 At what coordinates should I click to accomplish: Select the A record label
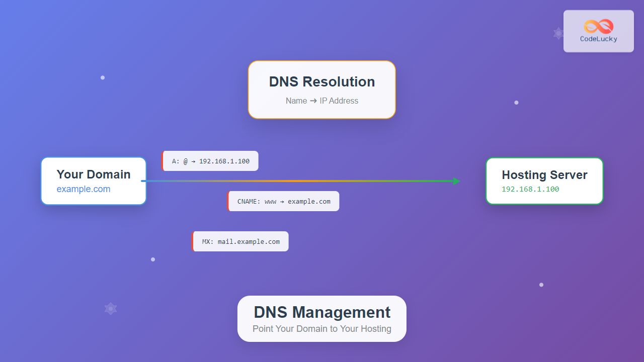210,161
